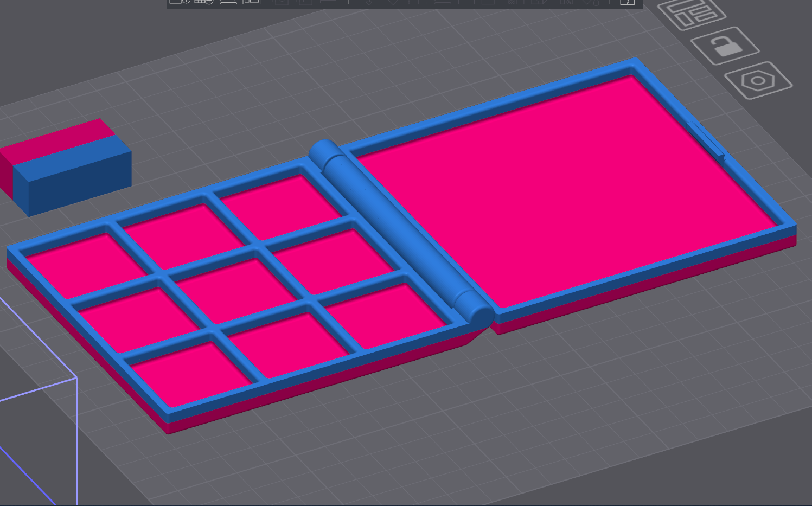Select the blue and pink prime tower block
Screen dimensions: 812x506
[x=71, y=174]
